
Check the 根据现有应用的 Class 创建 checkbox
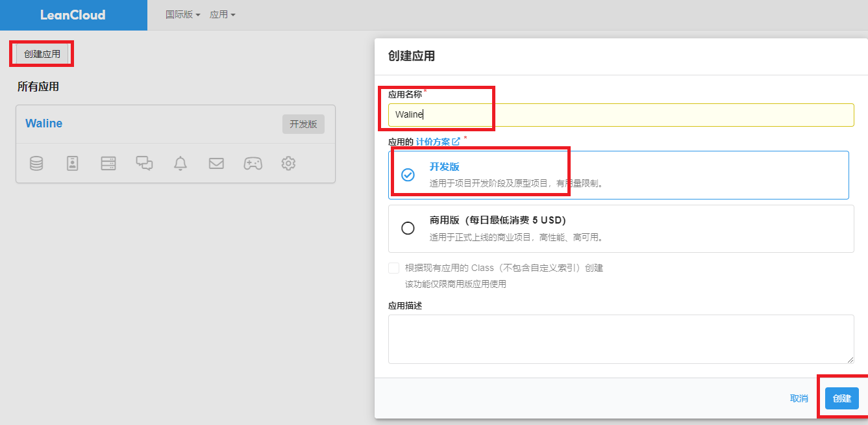pyautogui.click(x=393, y=268)
